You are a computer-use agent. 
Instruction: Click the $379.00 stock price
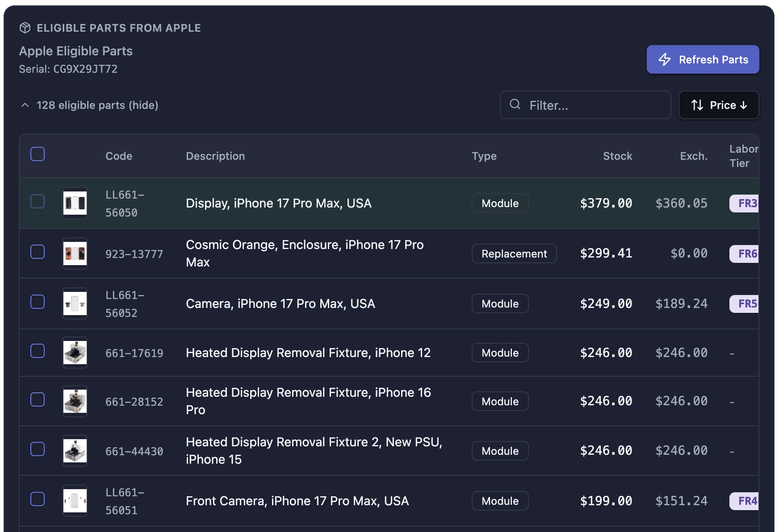[606, 203]
